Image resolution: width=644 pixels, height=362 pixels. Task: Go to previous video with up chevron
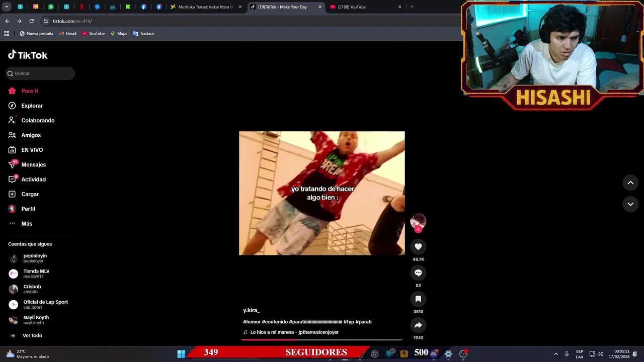[x=630, y=183]
